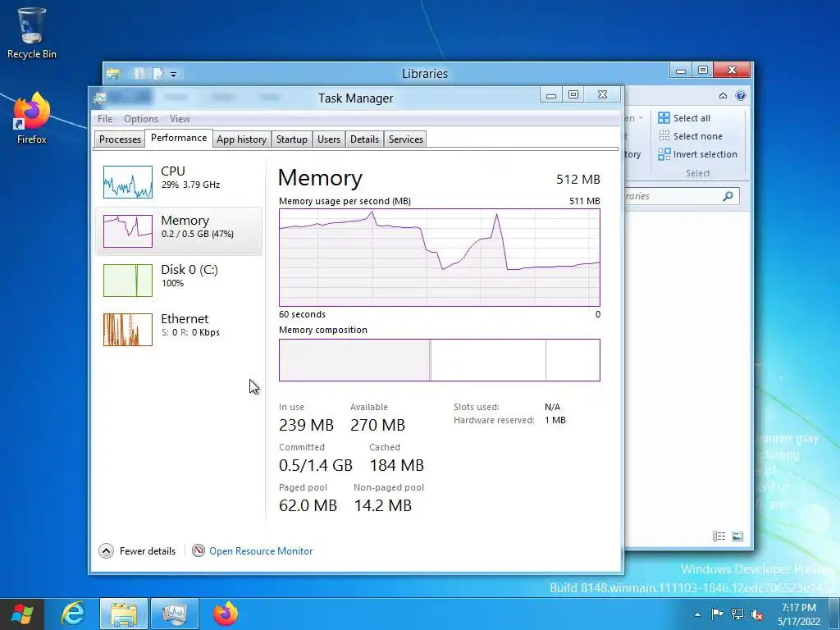The width and height of the screenshot is (840, 630).
Task: Click the 184 MB Cached value
Action: [x=396, y=466]
